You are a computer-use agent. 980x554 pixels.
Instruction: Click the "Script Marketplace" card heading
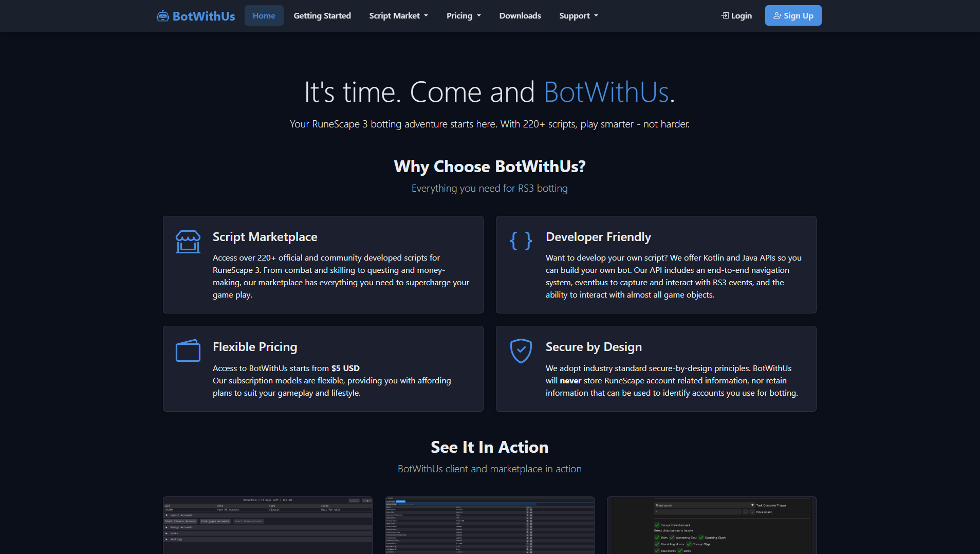tap(265, 237)
